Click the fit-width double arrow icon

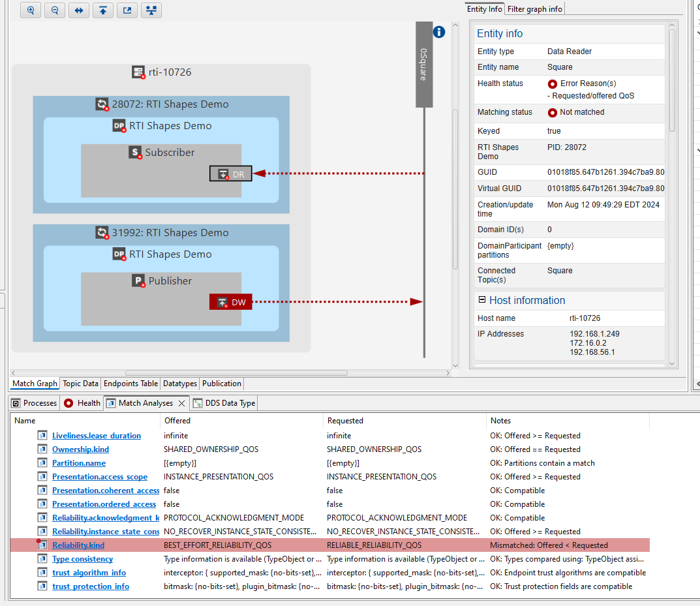tap(78, 10)
